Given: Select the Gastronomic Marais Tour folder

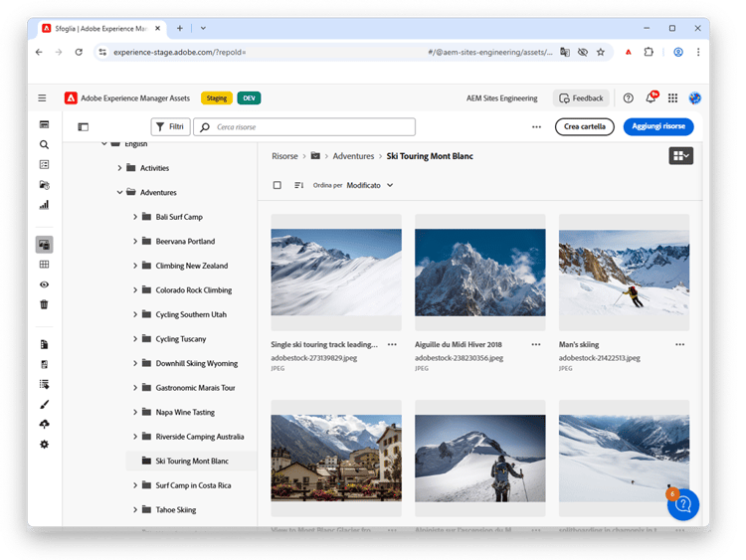Looking at the screenshot, I should [195, 388].
